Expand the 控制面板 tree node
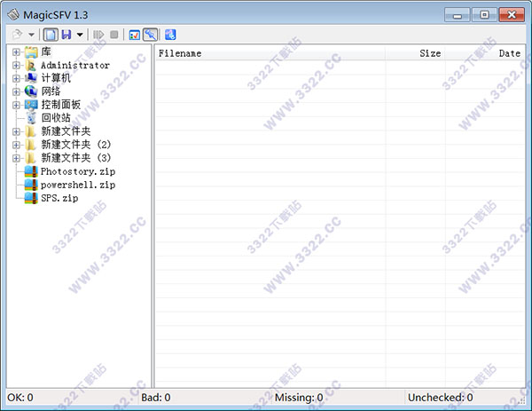This screenshot has width=532, height=411. pyautogui.click(x=16, y=105)
